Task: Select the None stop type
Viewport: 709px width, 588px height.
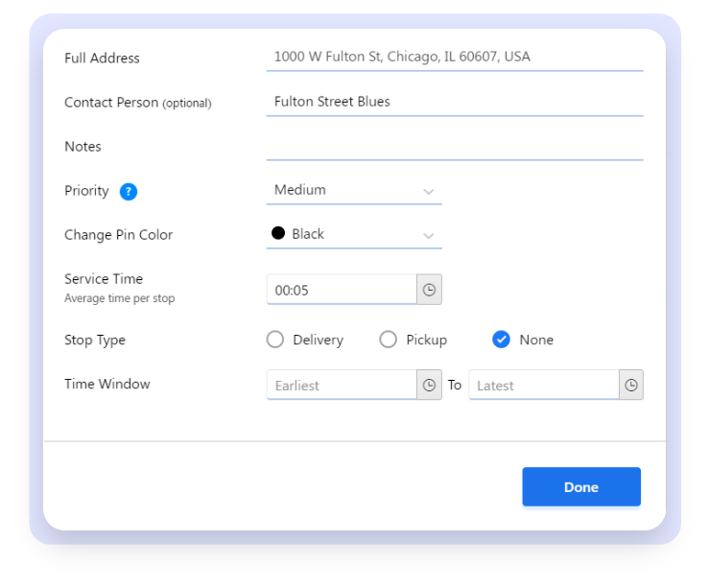Action: (x=501, y=340)
